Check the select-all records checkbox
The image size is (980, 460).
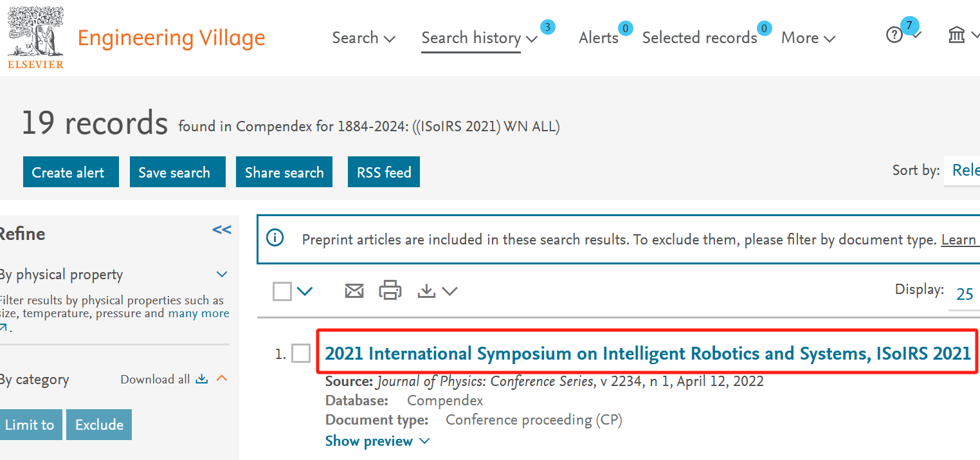(282, 291)
